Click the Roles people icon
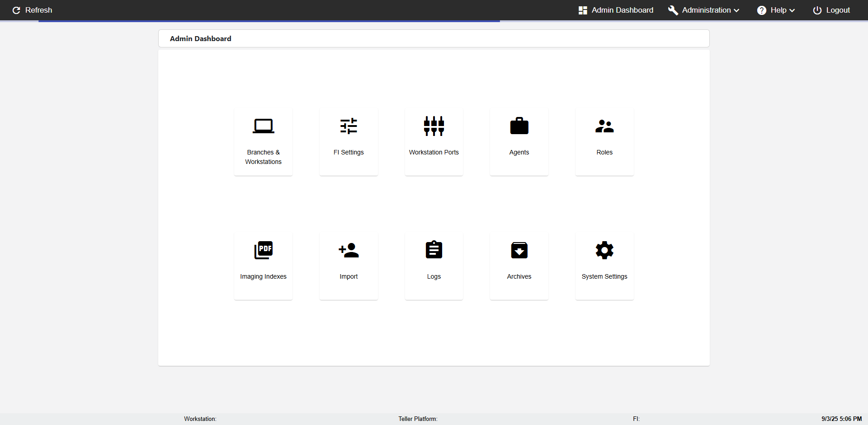This screenshot has height=425, width=868. point(604,126)
